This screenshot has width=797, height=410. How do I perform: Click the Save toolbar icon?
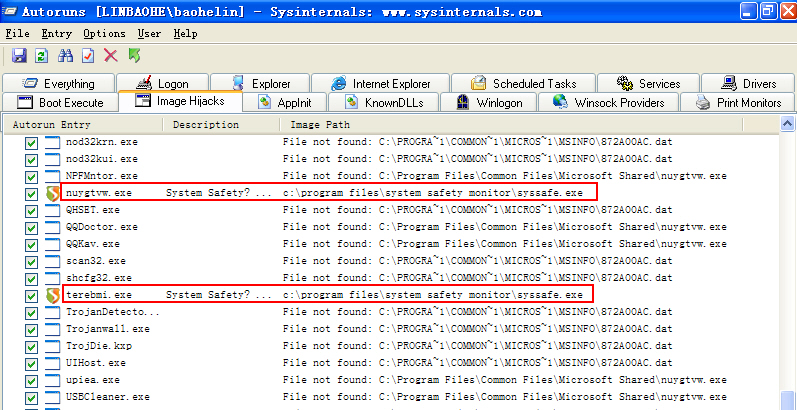click(19, 55)
